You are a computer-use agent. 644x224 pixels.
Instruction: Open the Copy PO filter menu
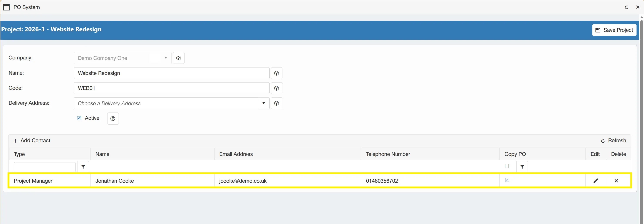(x=522, y=167)
